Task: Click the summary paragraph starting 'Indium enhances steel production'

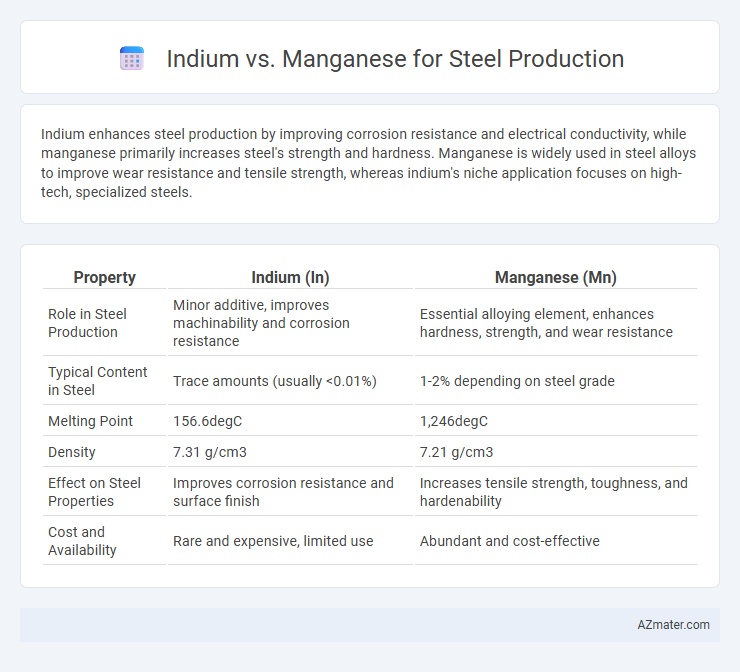Action: click(x=368, y=163)
